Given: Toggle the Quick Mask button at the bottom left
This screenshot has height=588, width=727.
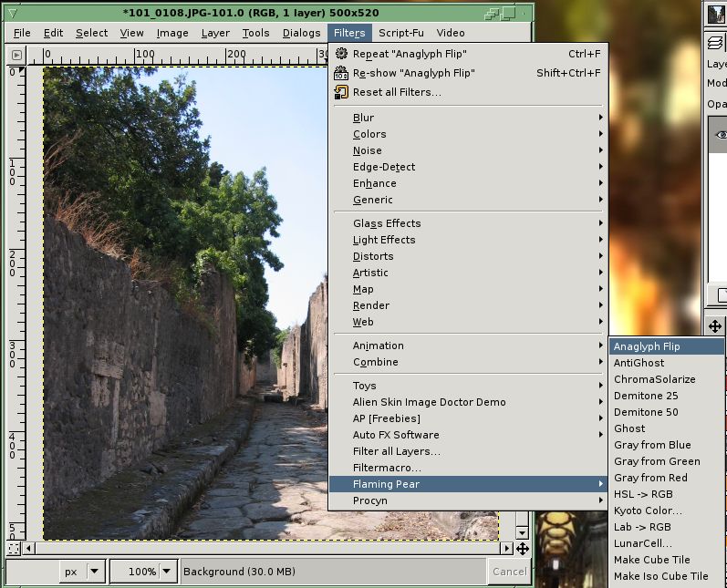Looking at the screenshot, I should pyautogui.click(x=14, y=549).
